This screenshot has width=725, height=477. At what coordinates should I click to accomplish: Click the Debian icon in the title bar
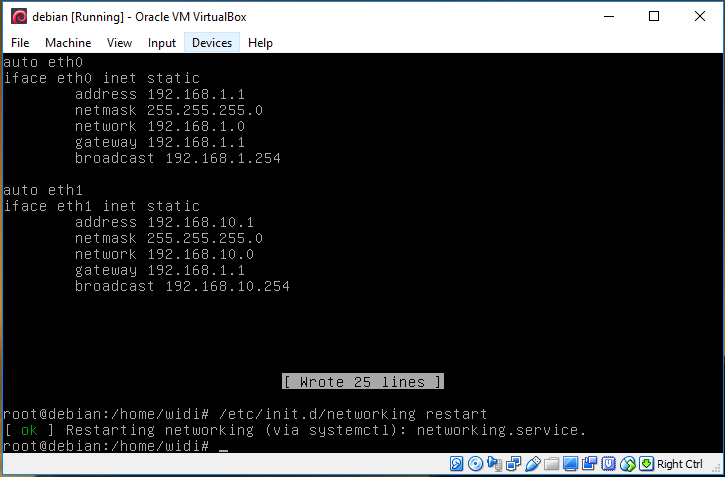tap(19, 17)
